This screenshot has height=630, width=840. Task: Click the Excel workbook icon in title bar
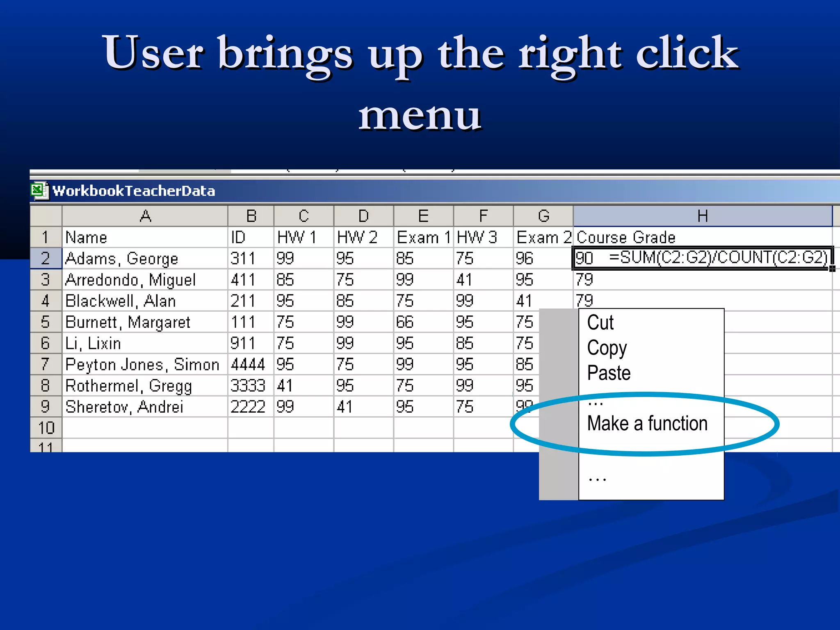(x=40, y=191)
